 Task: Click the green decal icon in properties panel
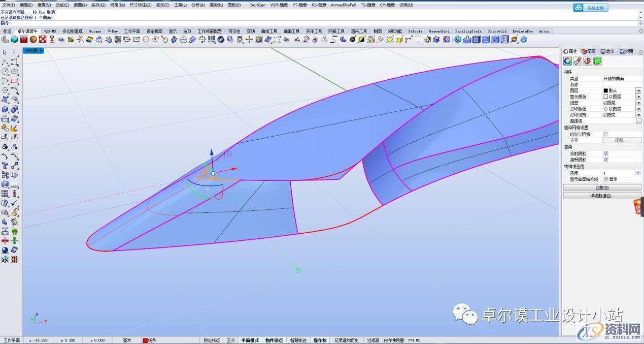597,61
